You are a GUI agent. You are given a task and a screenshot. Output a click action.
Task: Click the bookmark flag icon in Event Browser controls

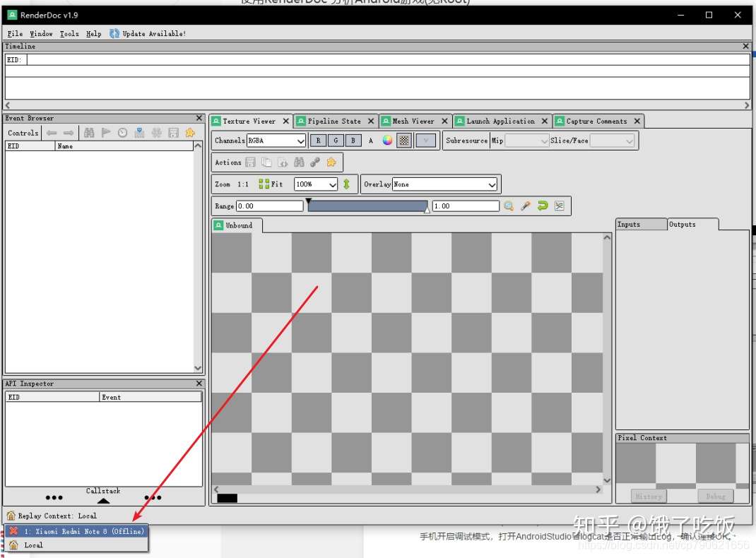[x=105, y=133]
